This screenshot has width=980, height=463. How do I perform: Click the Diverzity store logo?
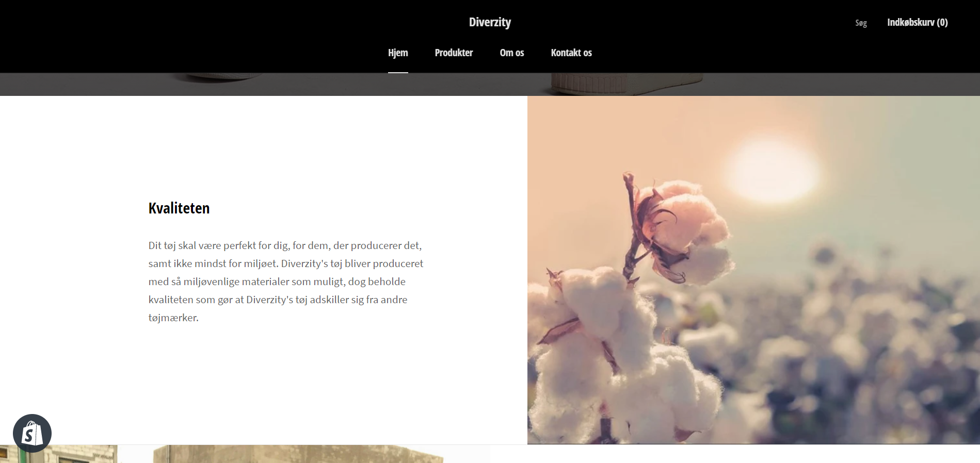coord(490,22)
